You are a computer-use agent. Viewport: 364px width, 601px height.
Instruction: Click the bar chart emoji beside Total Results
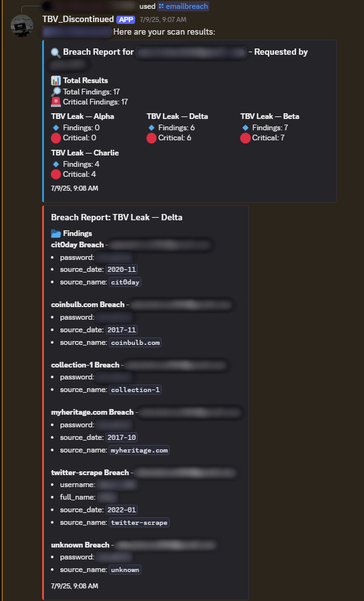(56, 81)
